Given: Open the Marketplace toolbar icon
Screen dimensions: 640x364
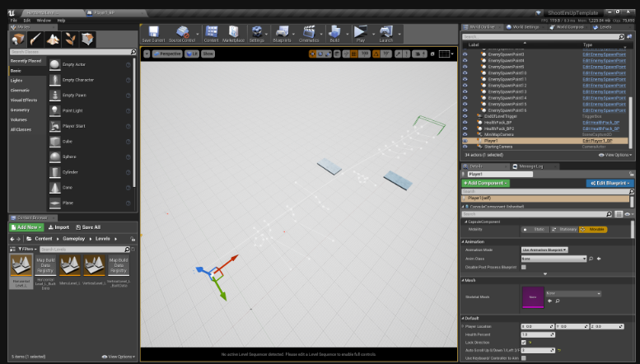Looking at the screenshot, I should coord(233,34).
